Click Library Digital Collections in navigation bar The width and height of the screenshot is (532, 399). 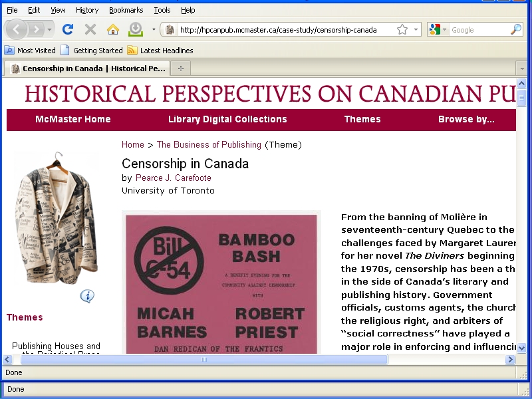[x=227, y=120]
